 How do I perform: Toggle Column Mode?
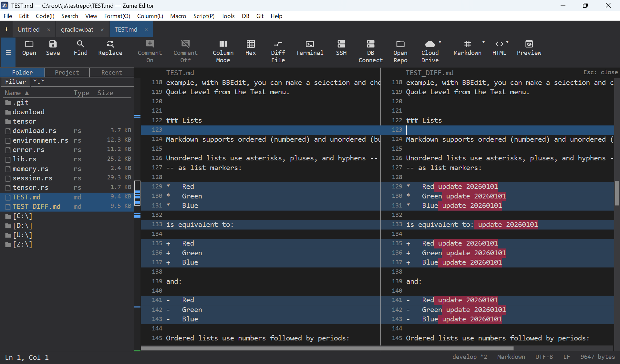tap(223, 51)
